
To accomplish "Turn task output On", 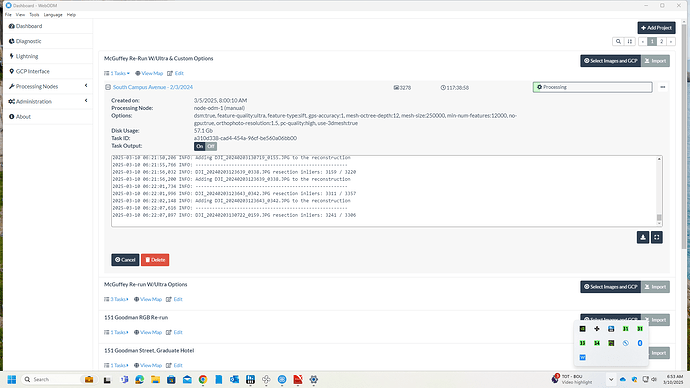I will [x=200, y=146].
